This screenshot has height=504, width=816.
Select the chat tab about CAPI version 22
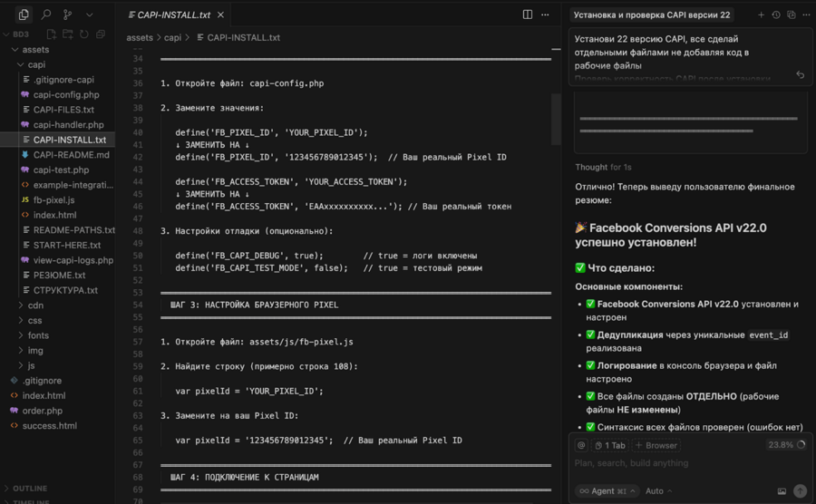click(652, 15)
